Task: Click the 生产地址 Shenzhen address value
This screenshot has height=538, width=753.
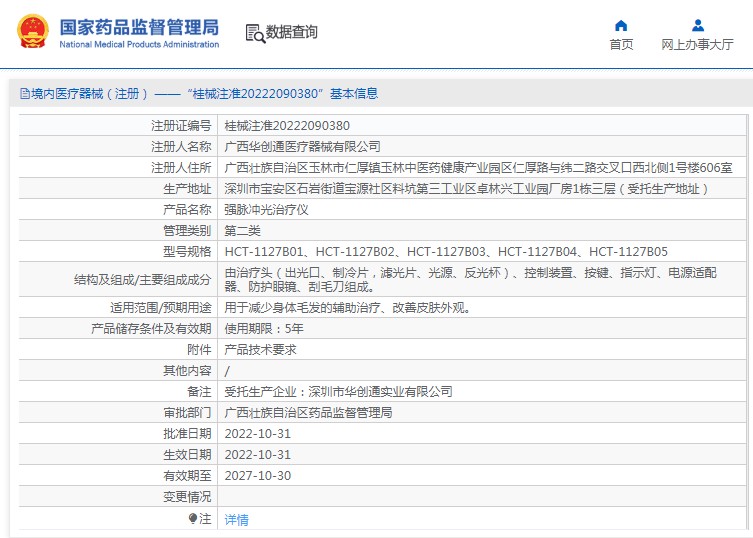Action: (466, 189)
